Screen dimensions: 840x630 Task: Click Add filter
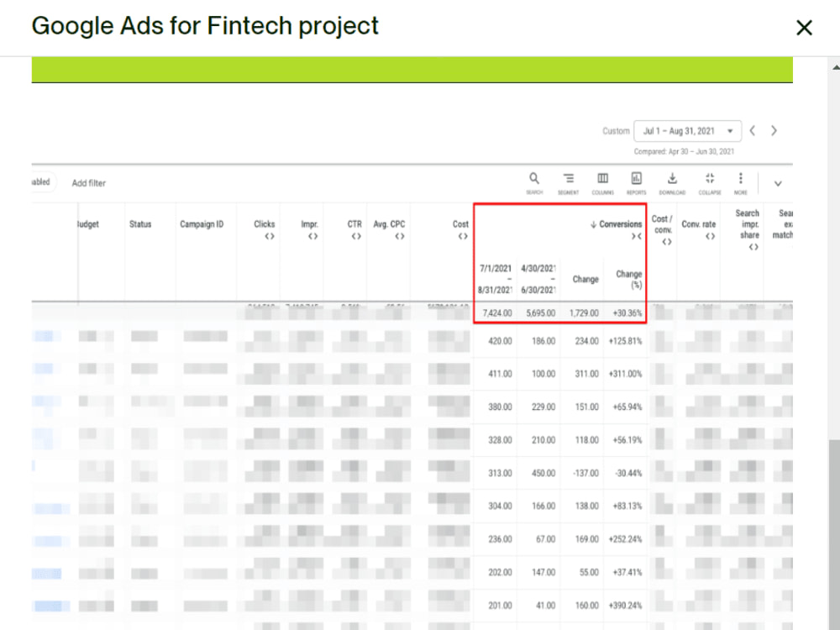(x=89, y=183)
